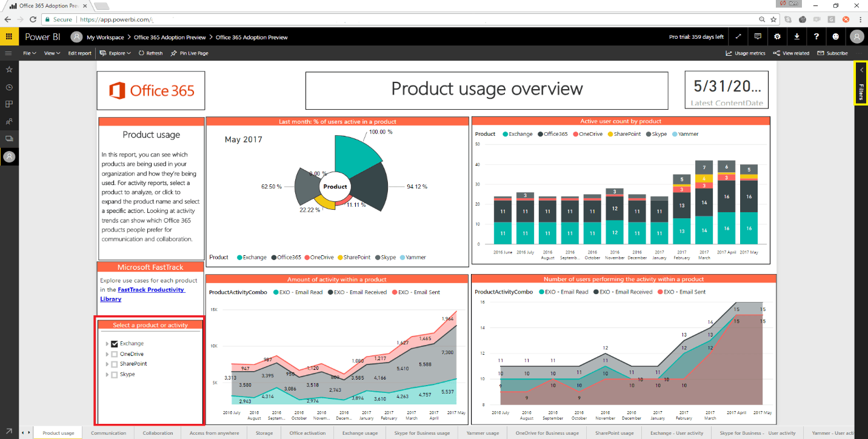The image size is (868, 439).
Task: Open user profile avatar top right
Action: pos(856,37)
